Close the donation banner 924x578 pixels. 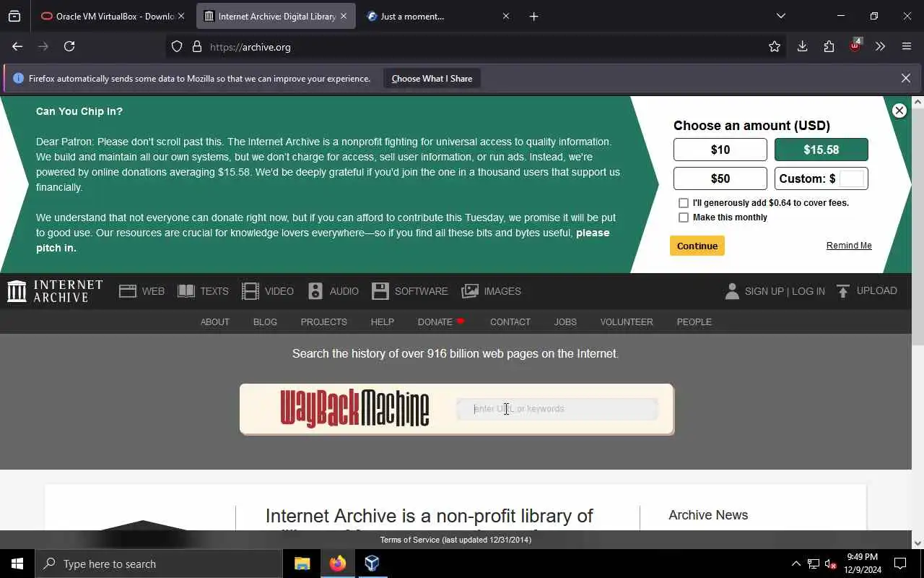pos(899,111)
